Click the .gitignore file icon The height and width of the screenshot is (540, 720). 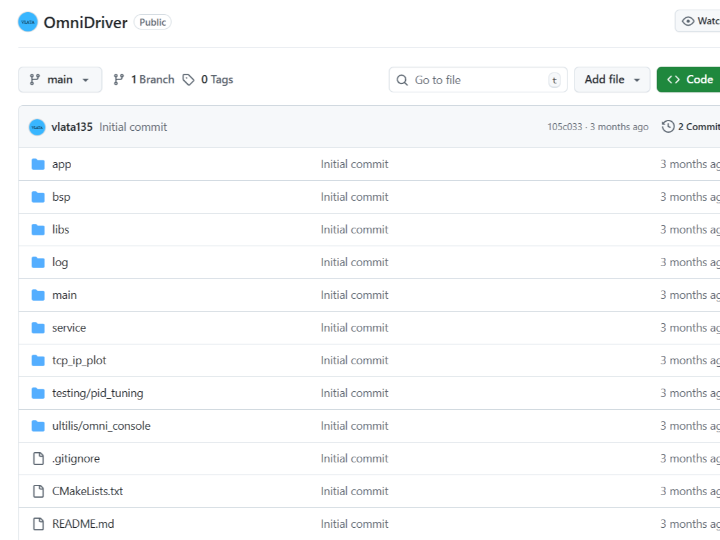click(38, 458)
